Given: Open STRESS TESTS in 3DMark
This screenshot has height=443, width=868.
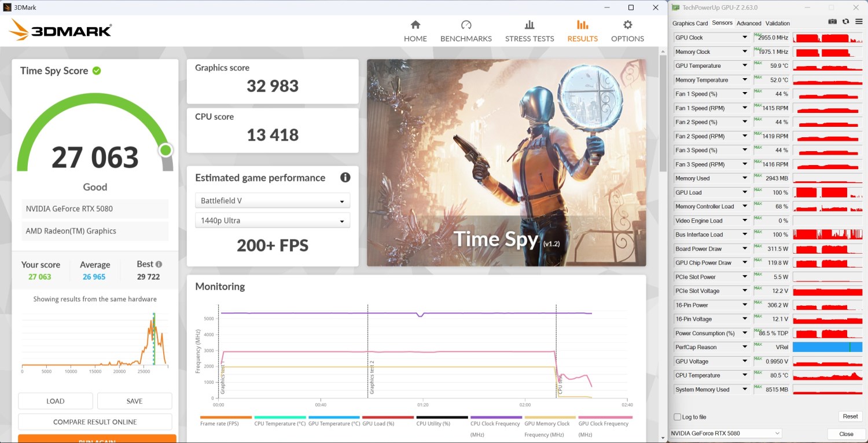Looking at the screenshot, I should tap(529, 31).
